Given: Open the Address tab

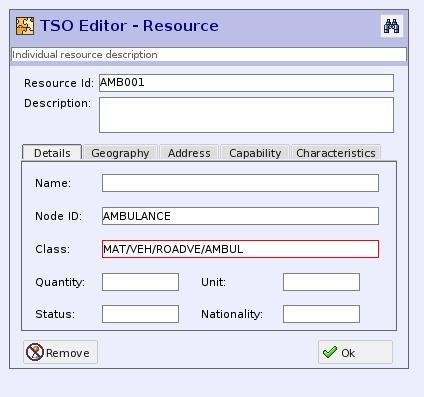Looking at the screenshot, I should [189, 153].
